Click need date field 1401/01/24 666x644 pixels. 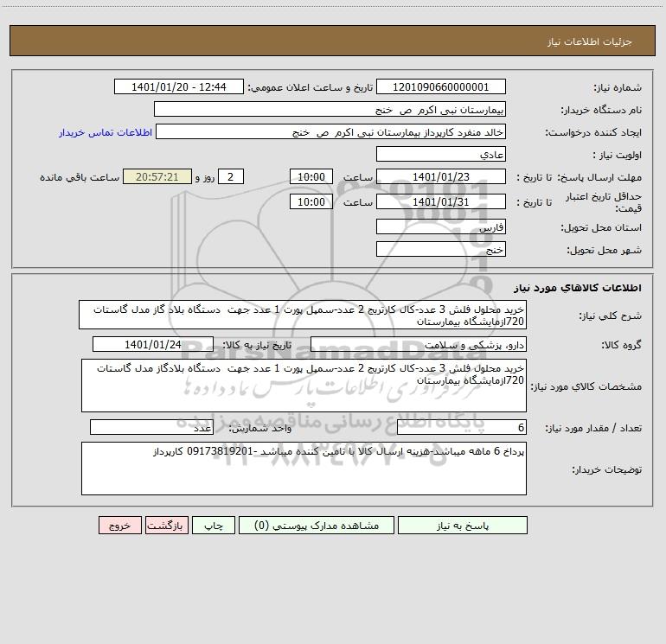click(153, 344)
